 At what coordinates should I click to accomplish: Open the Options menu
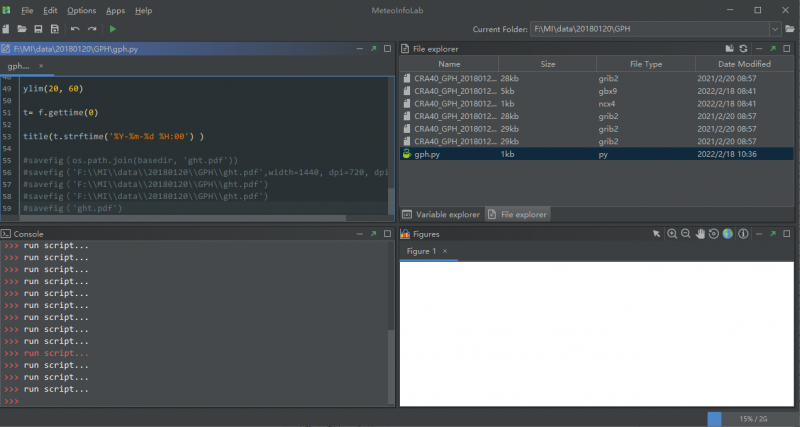point(81,10)
